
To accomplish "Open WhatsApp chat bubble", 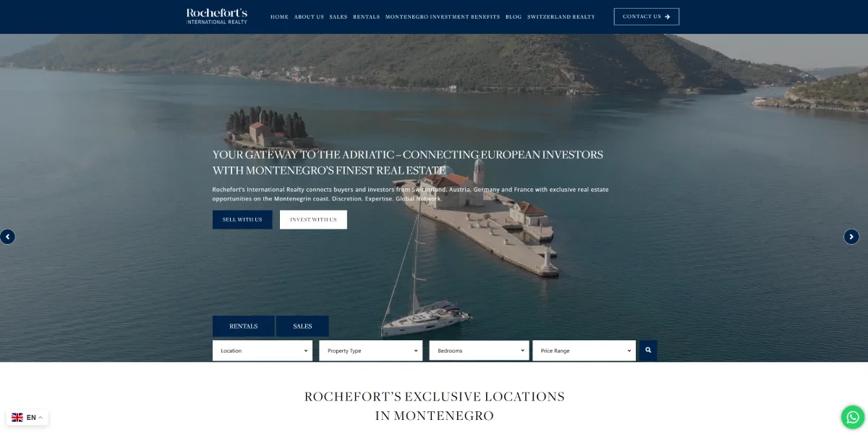I will coord(853,417).
